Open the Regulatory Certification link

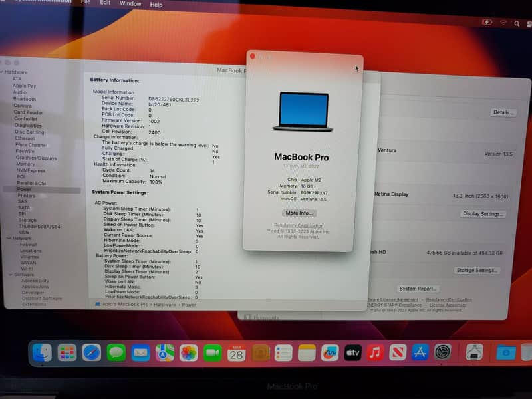(x=299, y=225)
